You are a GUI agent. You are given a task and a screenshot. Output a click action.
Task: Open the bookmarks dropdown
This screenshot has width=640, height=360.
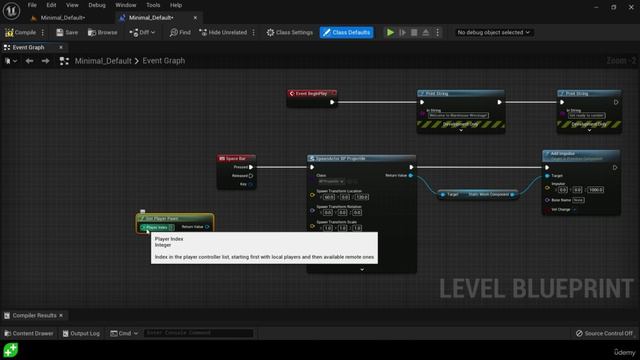pos(11,61)
